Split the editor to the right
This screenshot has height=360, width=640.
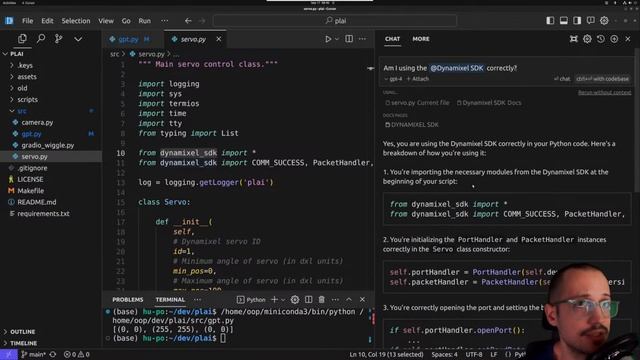click(x=349, y=39)
